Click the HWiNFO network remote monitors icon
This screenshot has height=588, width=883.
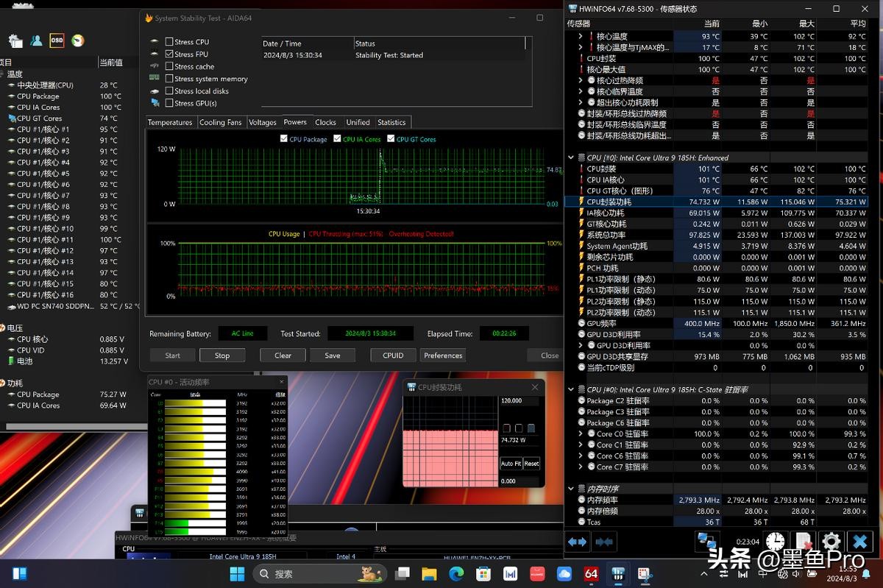tap(707, 542)
